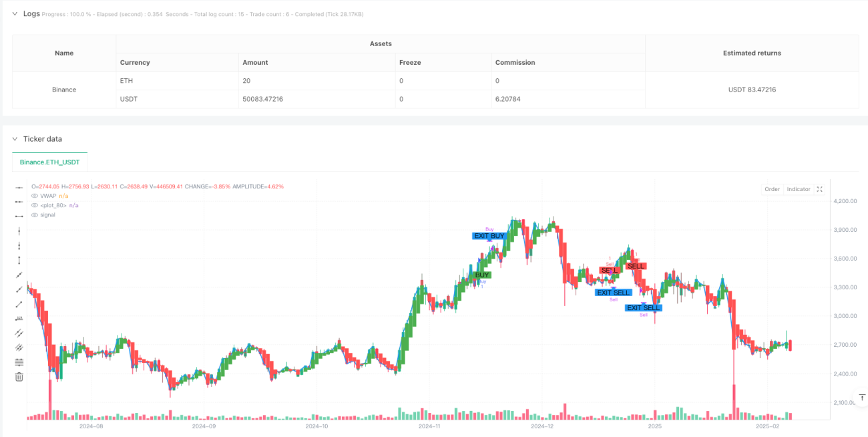Select the price channel line tool

pyautogui.click(x=19, y=347)
